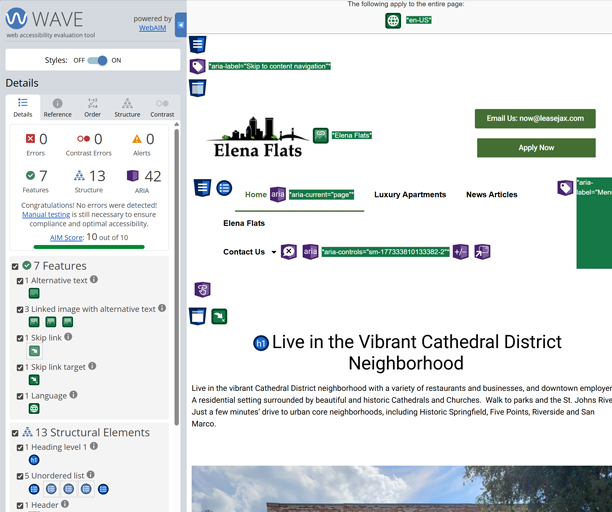The height and width of the screenshot is (512, 612).
Task: Click the Apply Now button
Action: (536, 148)
